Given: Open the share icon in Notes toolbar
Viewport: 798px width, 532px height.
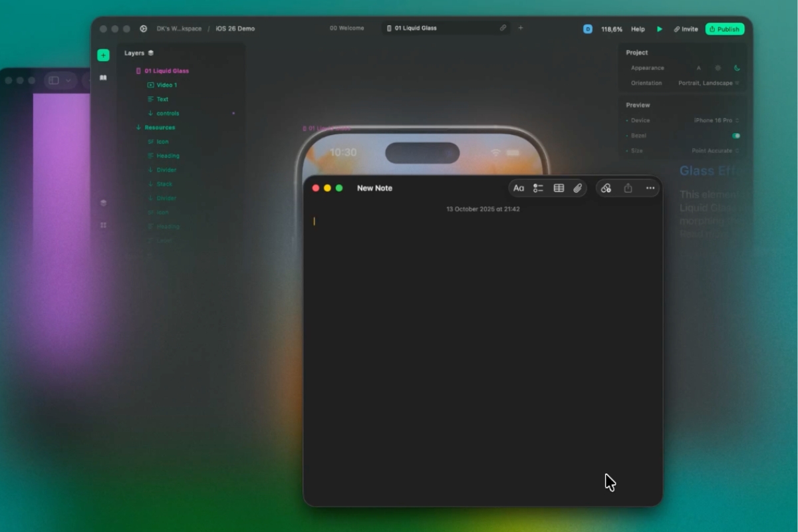Looking at the screenshot, I should pyautogui.click(x=628, y=188).
